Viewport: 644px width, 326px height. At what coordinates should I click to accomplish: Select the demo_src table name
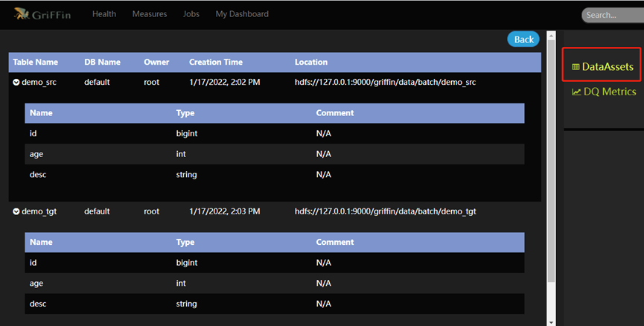point(39,82)
